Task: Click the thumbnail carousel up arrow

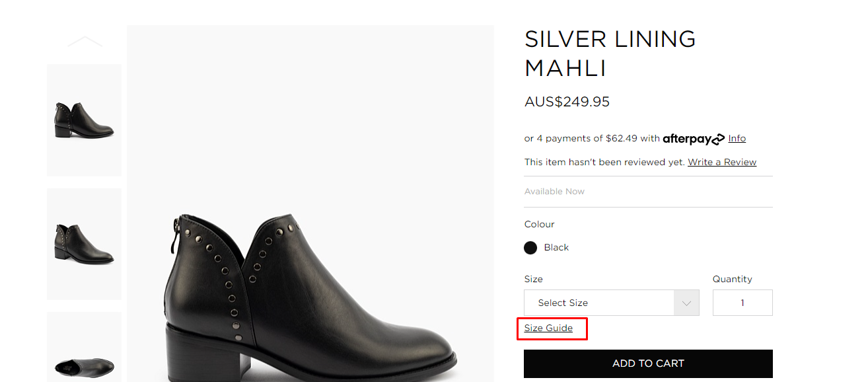Action: [85, 42]
